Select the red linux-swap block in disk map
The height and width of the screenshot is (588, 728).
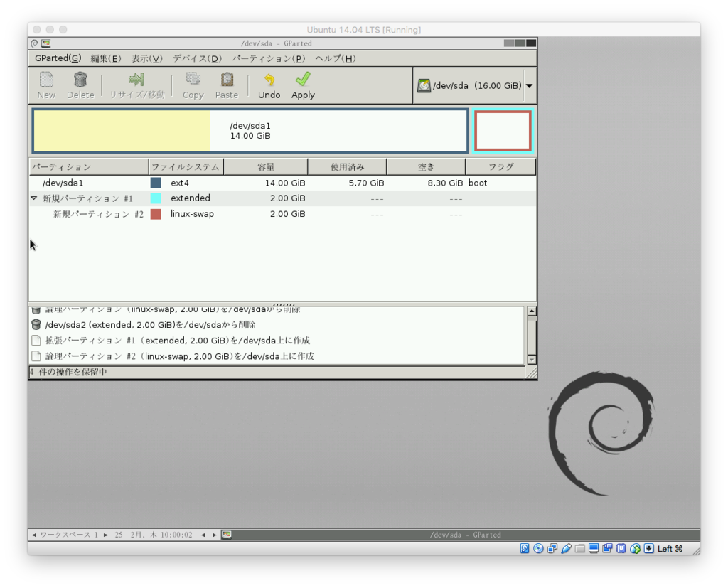(x=503, y=131)
